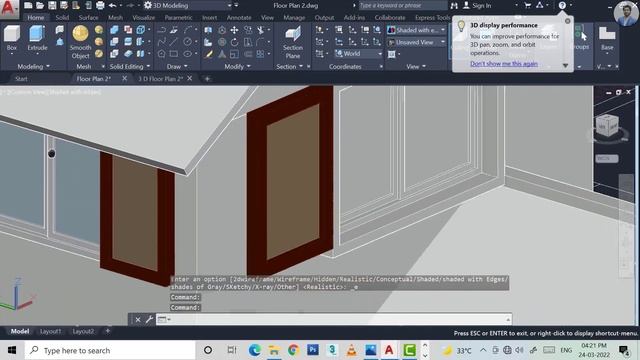Screen dimensions: 640x360
Task: Select the Box solid tool
Action: click(11, 38)
